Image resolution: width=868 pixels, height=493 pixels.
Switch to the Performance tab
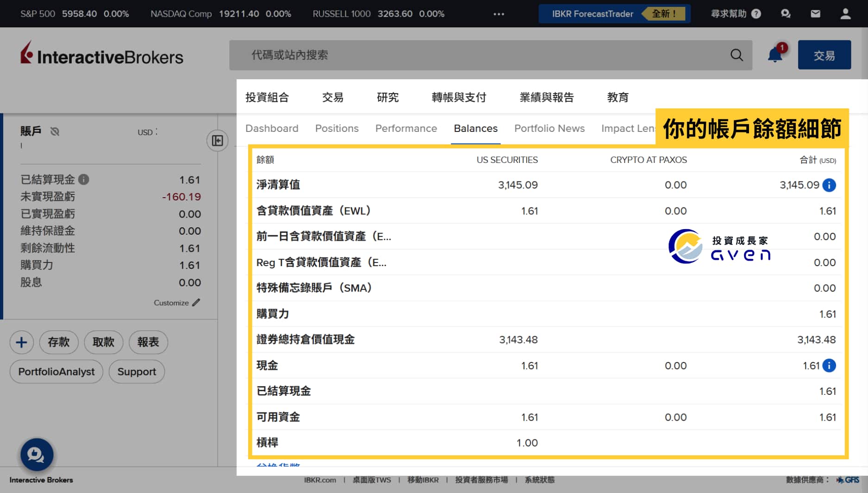point(406,128)
